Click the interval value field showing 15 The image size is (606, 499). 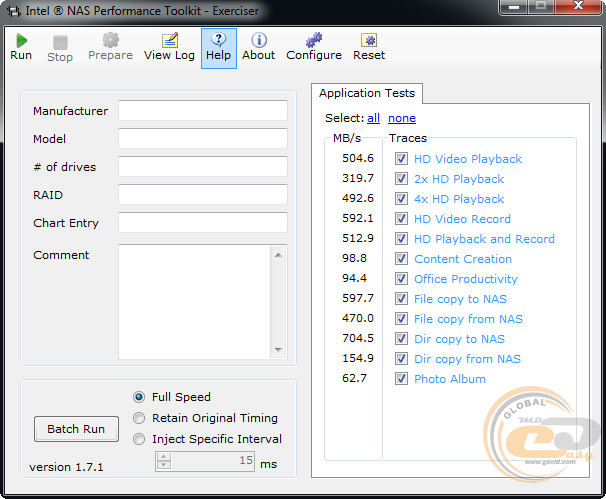[x=213, y=461]
